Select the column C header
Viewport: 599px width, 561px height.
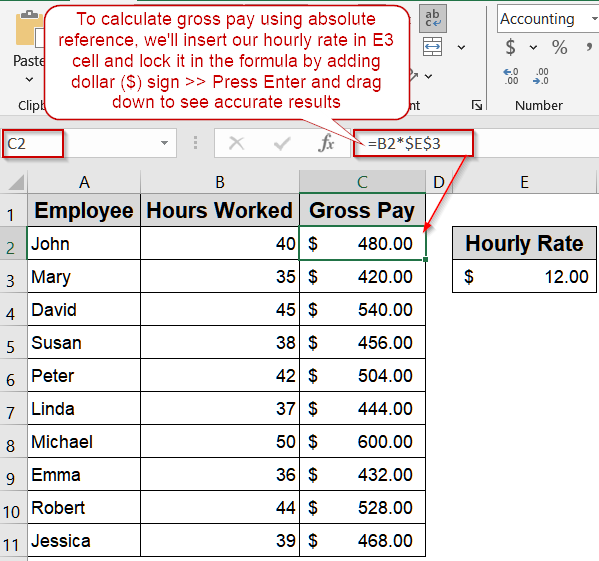coord(362,182)
